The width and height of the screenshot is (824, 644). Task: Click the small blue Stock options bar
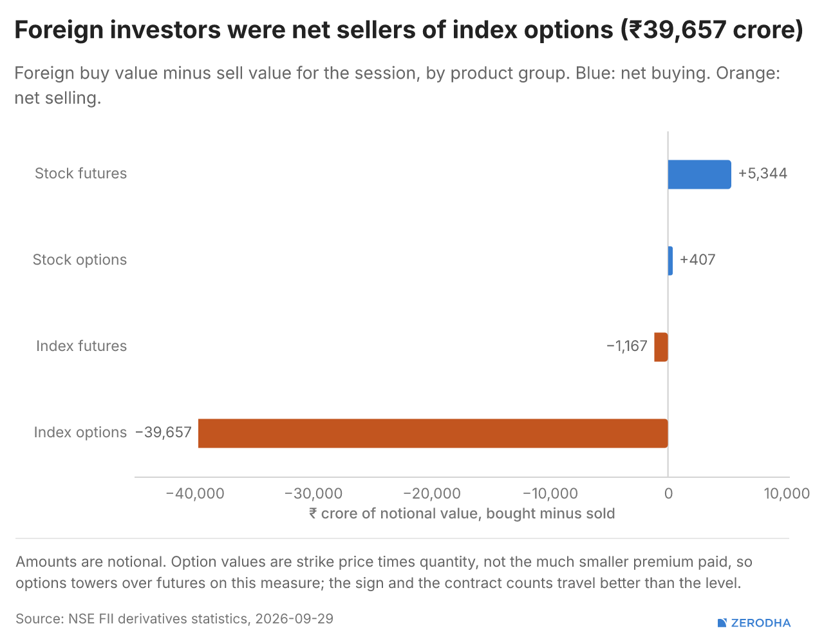click(x=670, y=261)
